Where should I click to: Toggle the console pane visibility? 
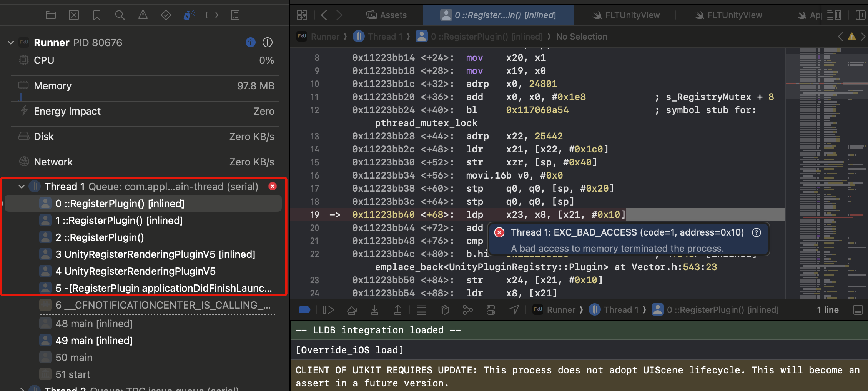pos(858,310)
